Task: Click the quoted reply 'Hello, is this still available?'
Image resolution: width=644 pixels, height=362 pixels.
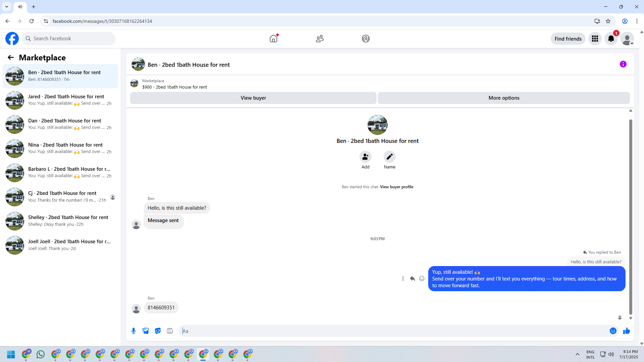Action: [596, 262]
